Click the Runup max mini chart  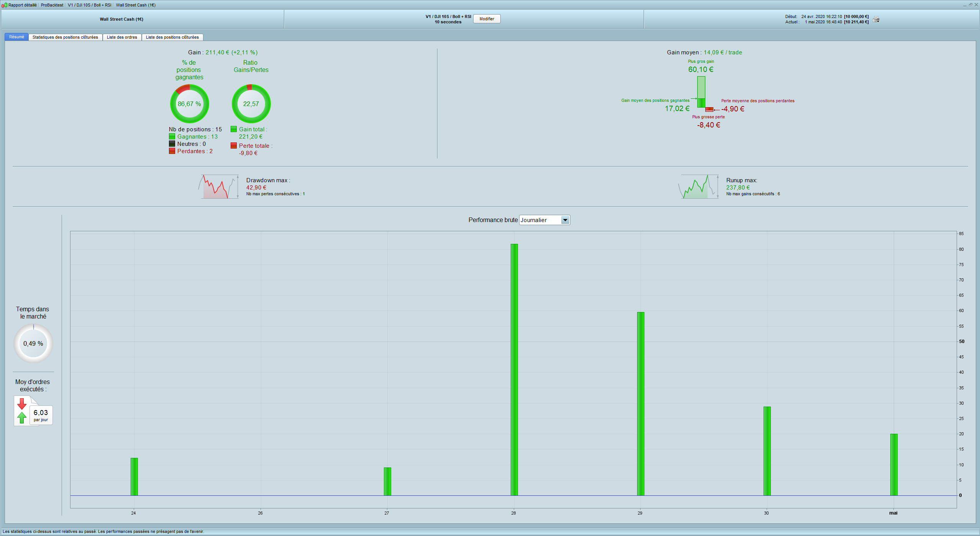pyautogui.click(x=698, y=187)
